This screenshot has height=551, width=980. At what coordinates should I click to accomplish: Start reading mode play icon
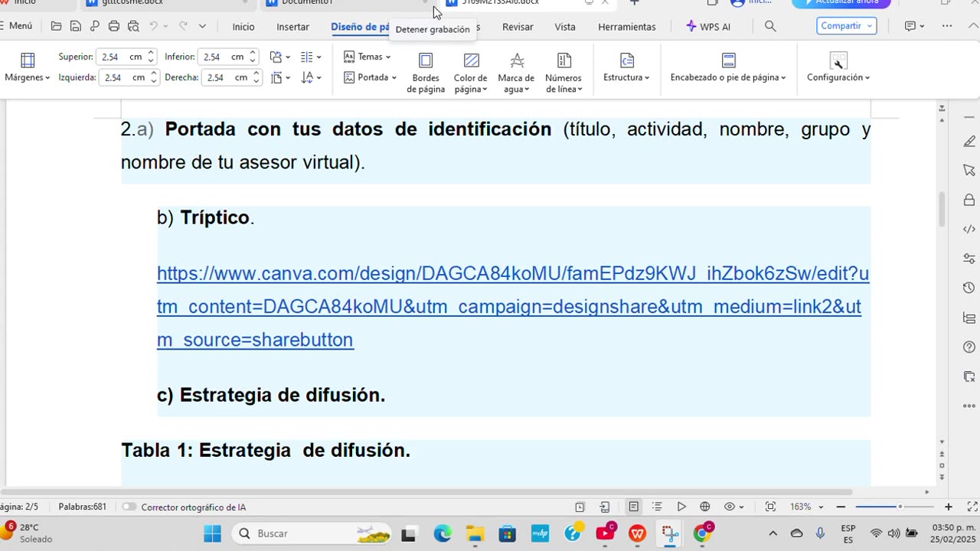tap(681, 507)
